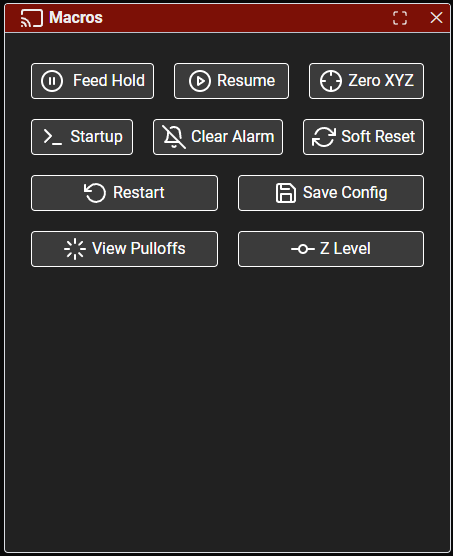The height and width of the screenshot is (556, 453).
Task: Click the terminal prompt icon on Startup
Action: tap(53, 137)
